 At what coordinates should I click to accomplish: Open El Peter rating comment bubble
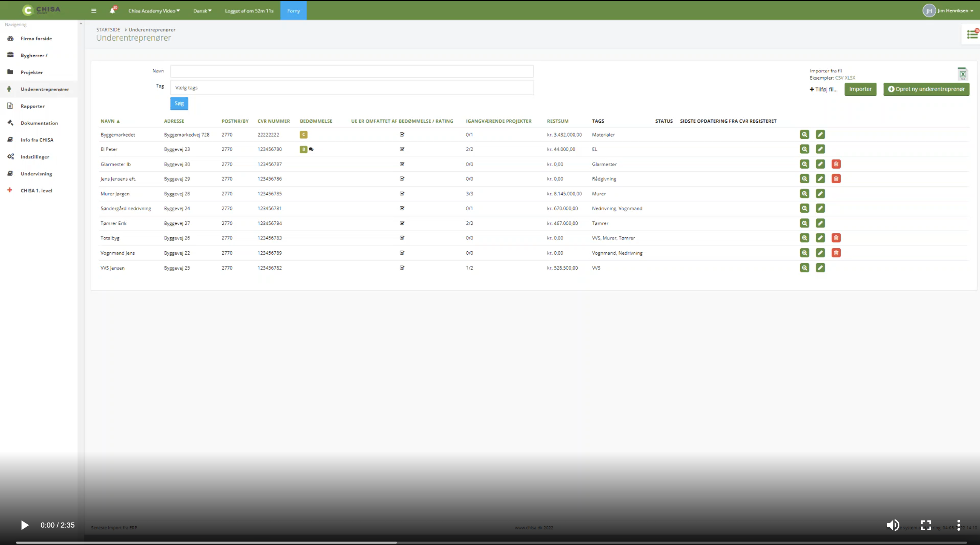pos(311,150)
